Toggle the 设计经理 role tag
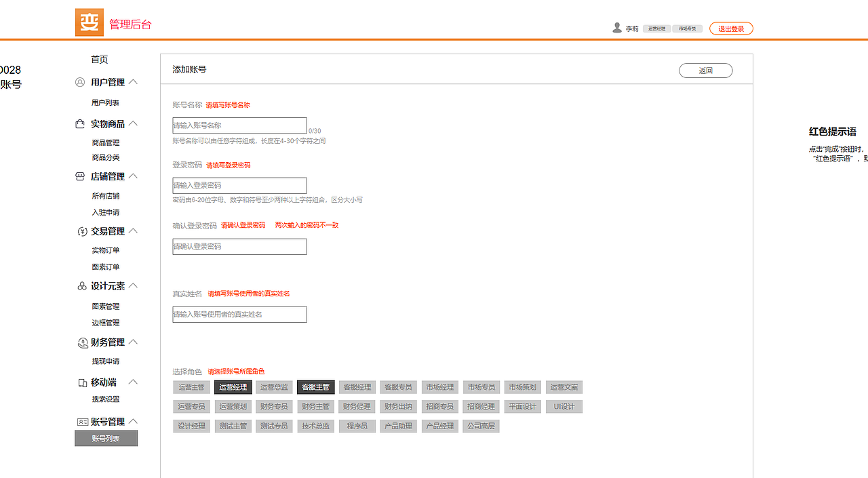This screenshot has width=868, height=478. 191,426
